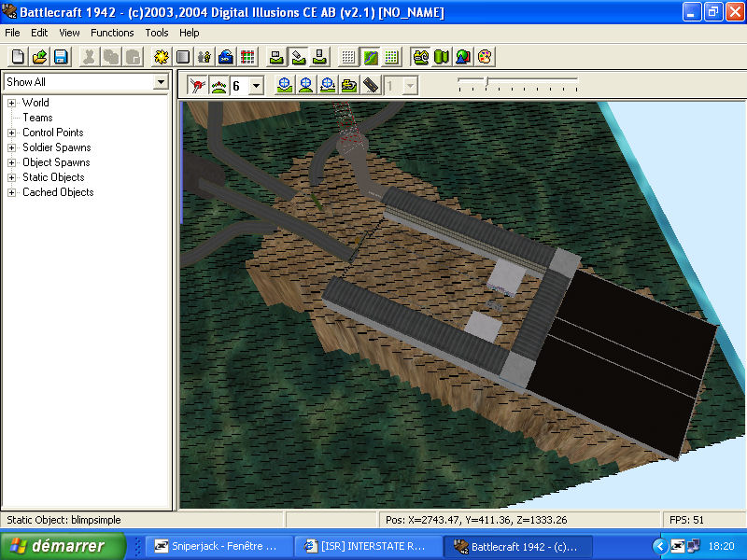Screen dimensions: 747x560
Task: Click the New map icon
Action: point(18,57)
